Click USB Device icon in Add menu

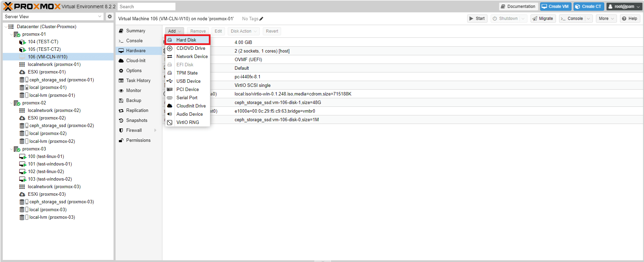point(170,81)
